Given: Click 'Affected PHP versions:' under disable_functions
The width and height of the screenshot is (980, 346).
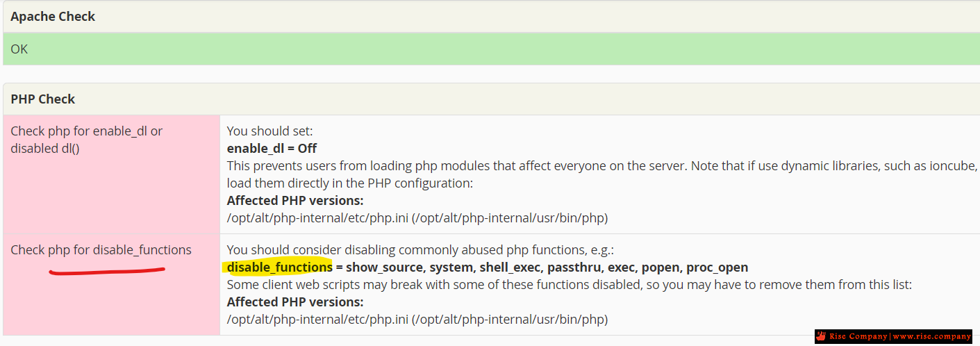Looking at the screenshot, I should point(295,302).
